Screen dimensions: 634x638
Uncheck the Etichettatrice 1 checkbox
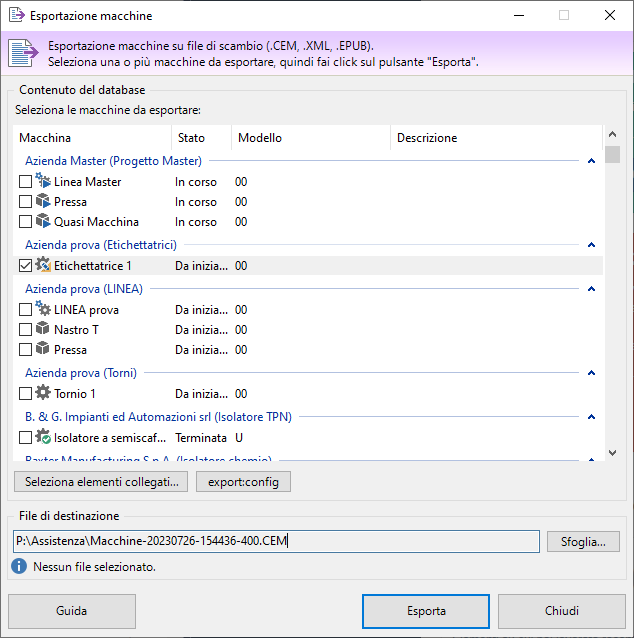26,266
